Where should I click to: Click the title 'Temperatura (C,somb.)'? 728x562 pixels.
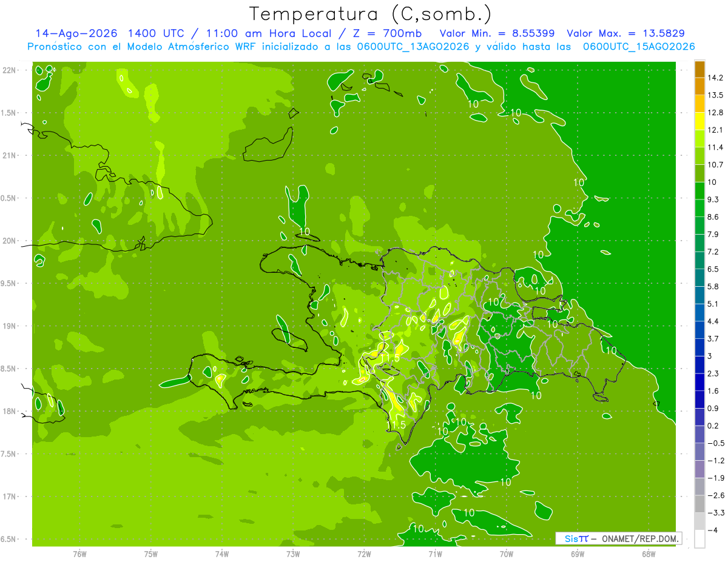point(371,14)
